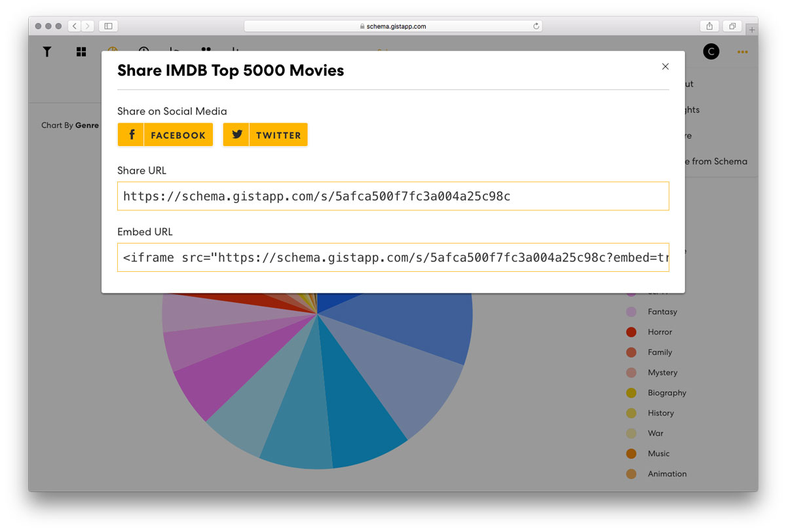Click the 'War' legend label
The width and height of the screenshot is (786, 532).
pyautogui.click(x=656, y=434)
